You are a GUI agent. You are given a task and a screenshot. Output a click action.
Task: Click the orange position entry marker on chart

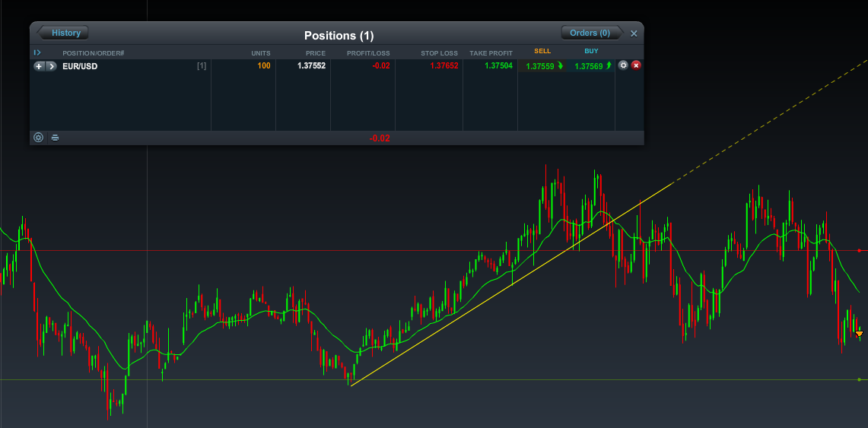(859, 334)
